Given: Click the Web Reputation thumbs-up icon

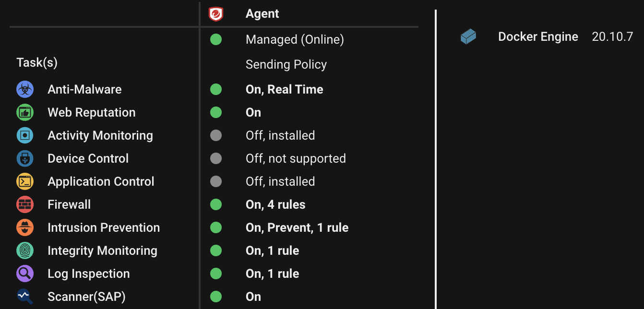Looking at the screenshot, I should [24, 112].
